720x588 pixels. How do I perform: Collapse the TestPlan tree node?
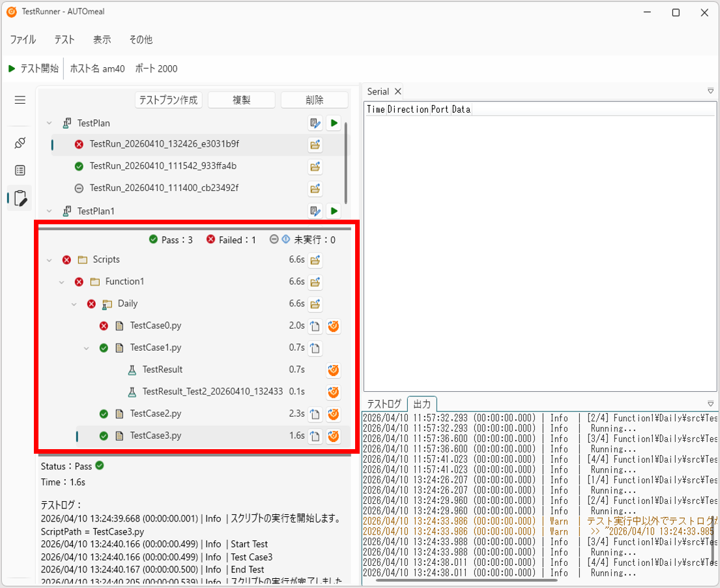49,123
